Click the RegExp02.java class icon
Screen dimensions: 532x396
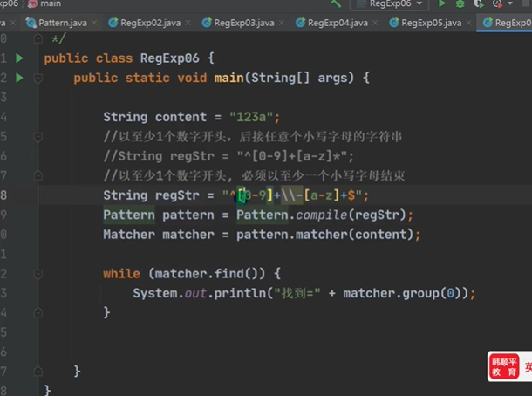(113, 23)
